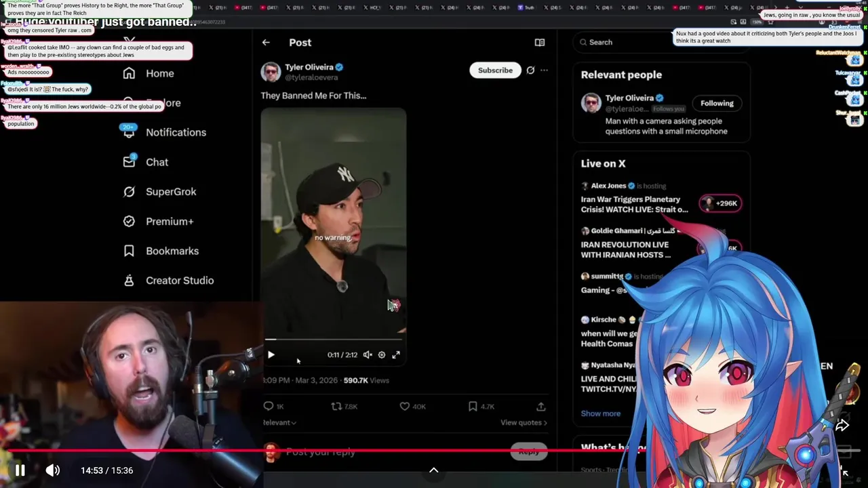Pause the outer video player
The width and height of the screenshot is (868, 488).
coord(20,470)
